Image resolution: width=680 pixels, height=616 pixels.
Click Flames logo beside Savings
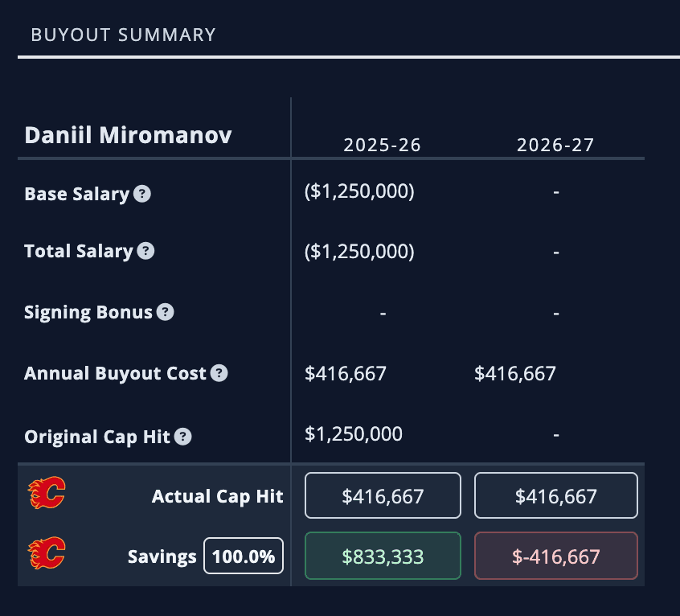click(47, 553)
